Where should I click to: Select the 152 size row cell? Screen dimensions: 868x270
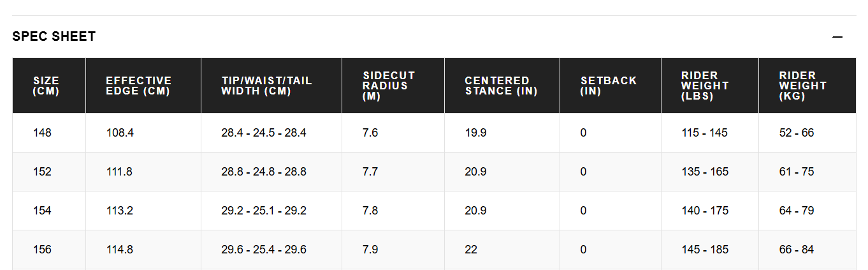click(x=42, y=172)
